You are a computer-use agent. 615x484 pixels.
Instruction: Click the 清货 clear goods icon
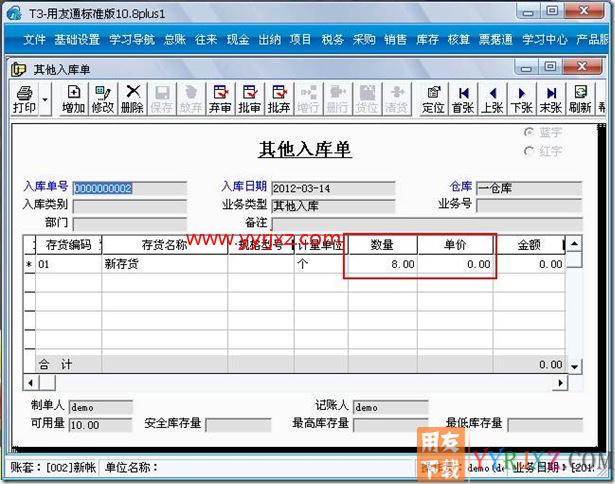pyautogui.click(x=396, y=99)
